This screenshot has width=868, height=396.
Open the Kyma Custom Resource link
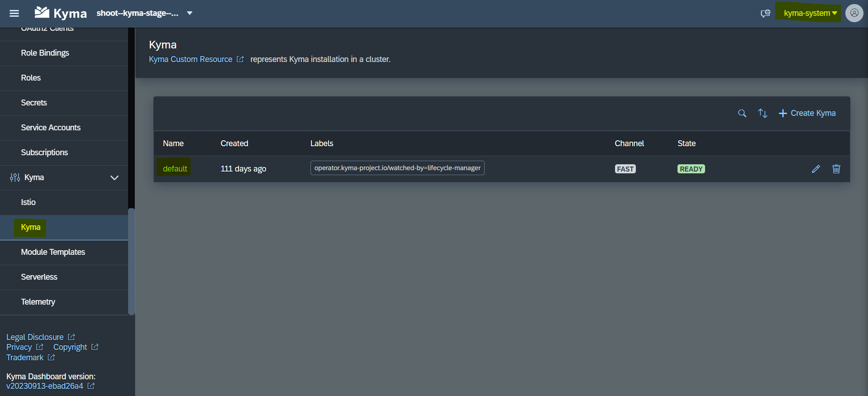(196, 59)
